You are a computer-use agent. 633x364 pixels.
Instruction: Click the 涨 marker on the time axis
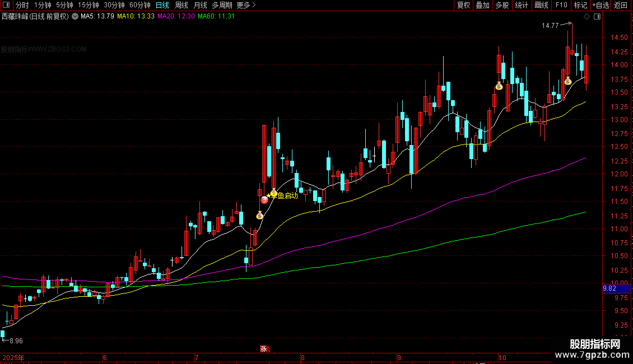pos(264,349)
